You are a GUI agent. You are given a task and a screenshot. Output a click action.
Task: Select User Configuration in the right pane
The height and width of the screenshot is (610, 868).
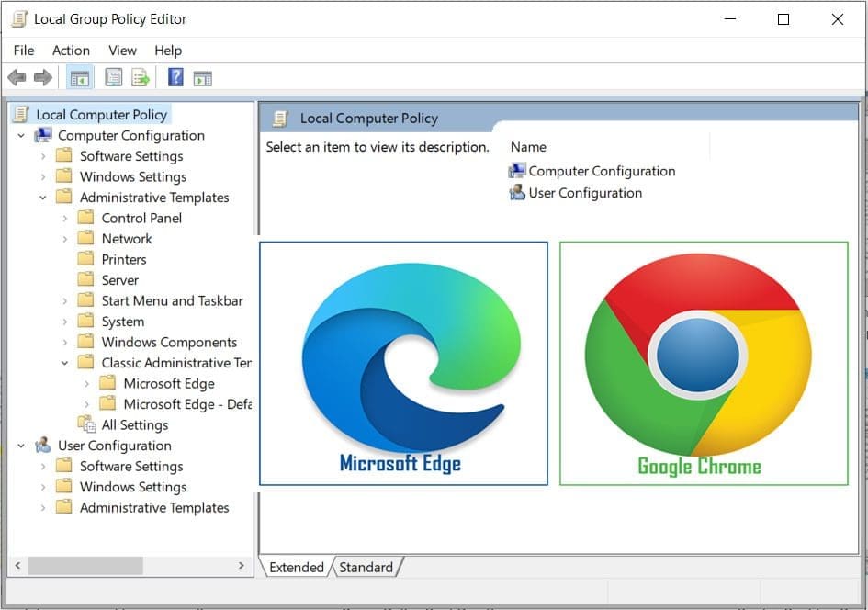584,193
